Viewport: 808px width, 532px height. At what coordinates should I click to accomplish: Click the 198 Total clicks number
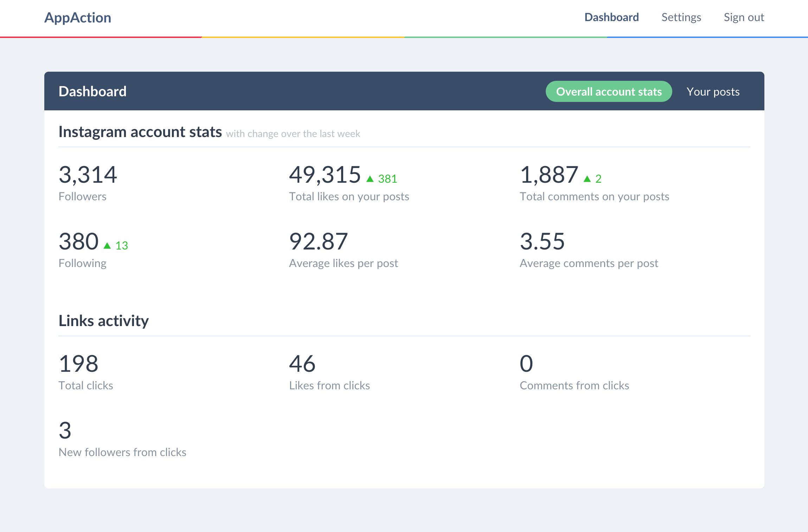(78, 364)
